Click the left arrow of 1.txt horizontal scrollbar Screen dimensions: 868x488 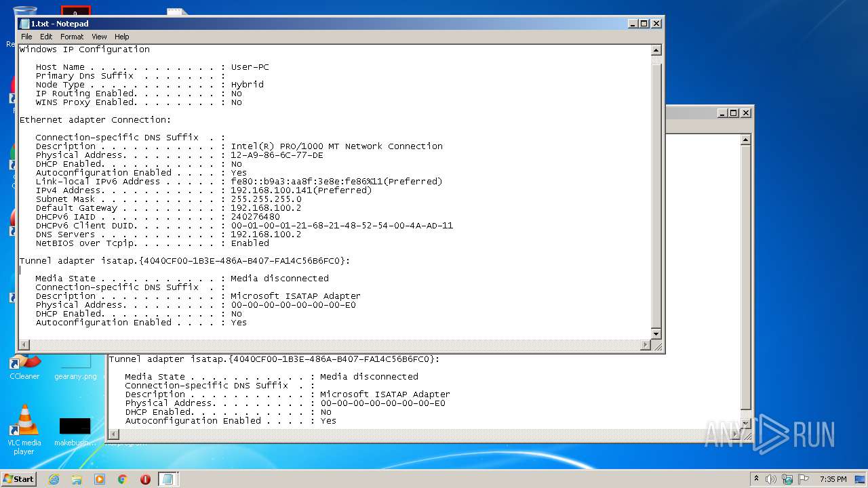(x=24, y=345)
